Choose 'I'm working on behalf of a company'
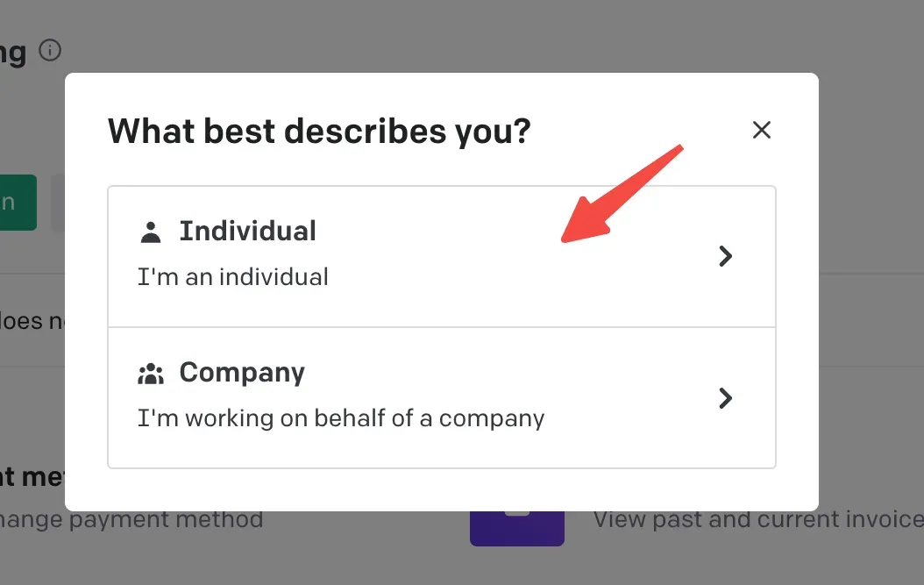This screenshot has height=585, width=924. pos(341,418)
